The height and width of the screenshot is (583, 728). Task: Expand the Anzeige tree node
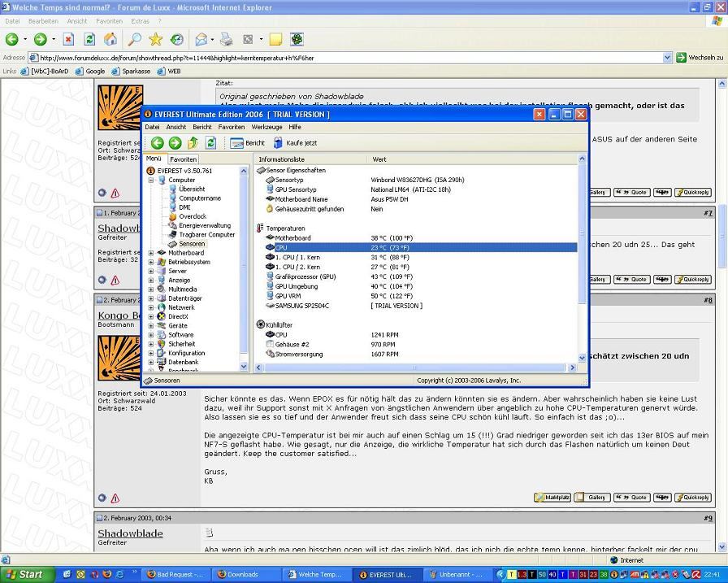[x=151, y=281]
